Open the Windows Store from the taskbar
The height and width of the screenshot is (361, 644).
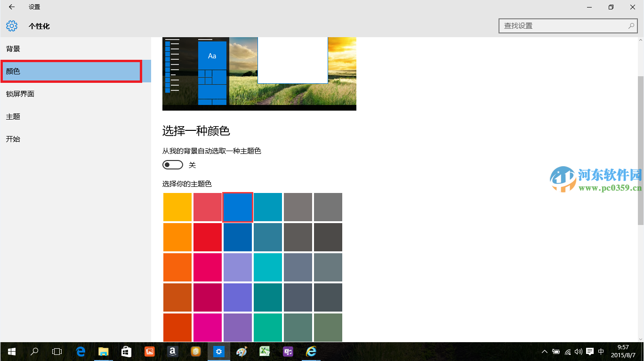pos(126,351)
